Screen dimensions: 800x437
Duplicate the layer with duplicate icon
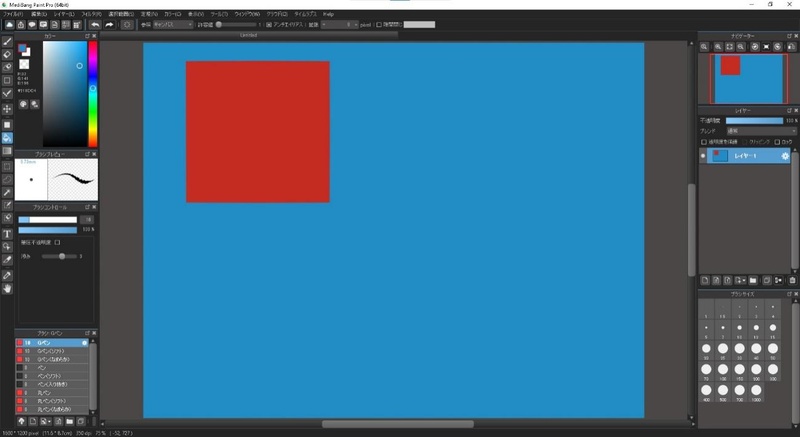767,280
